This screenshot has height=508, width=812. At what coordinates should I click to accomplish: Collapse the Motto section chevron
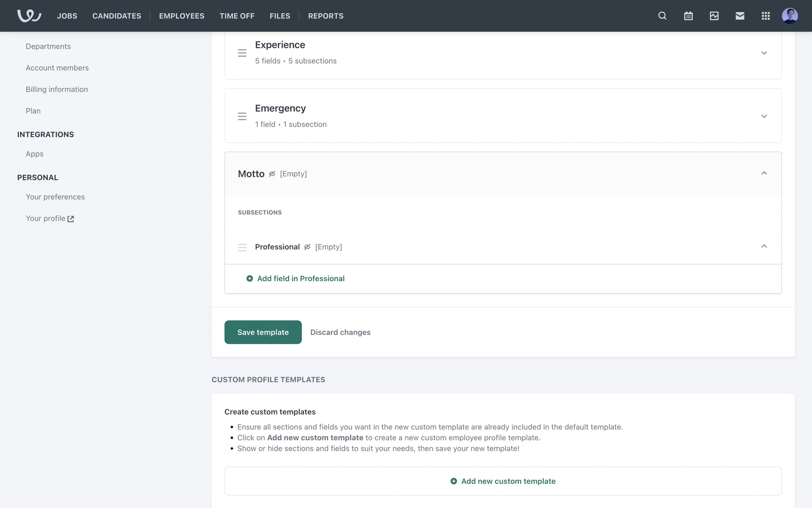click(x=764, y=173)
